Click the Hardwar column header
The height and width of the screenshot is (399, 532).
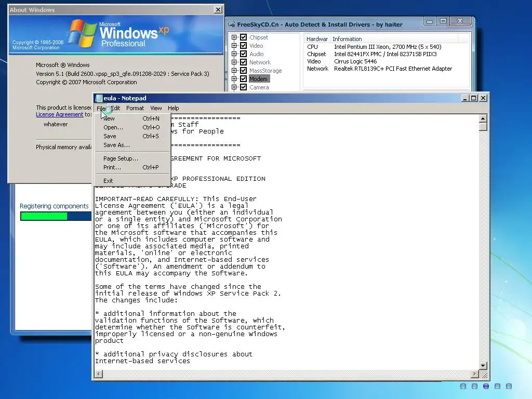(x=317, y=38)
